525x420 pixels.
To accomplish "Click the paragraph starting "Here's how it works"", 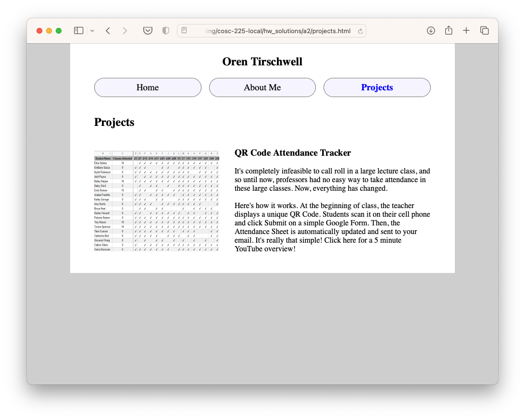I will click(x=332, y=227).
